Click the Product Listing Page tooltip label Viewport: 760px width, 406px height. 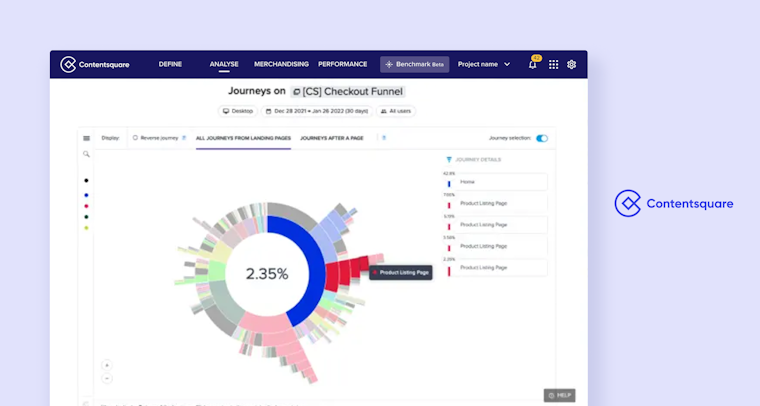point(400,273)
